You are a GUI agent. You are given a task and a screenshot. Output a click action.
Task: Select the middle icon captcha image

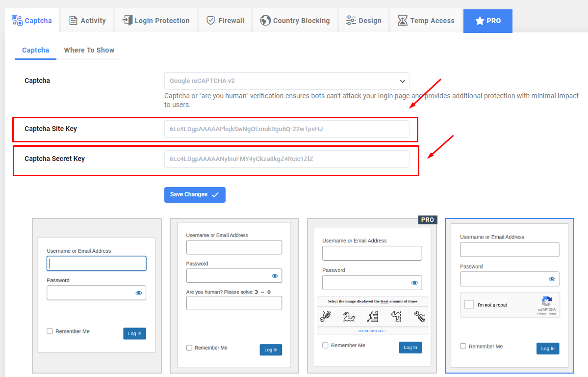click(x=372, y=317)
